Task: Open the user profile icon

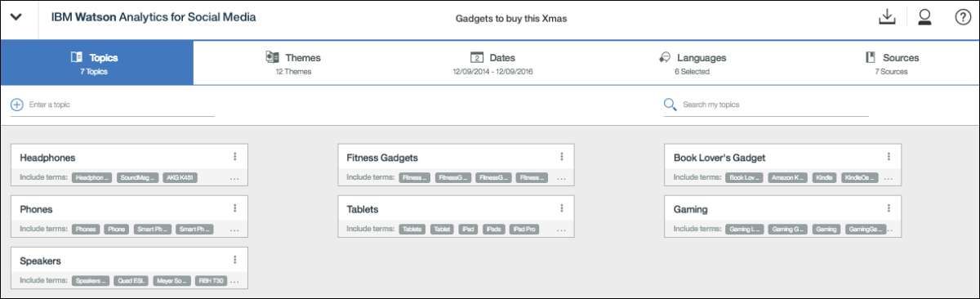Action: pyautogui.click(x=924, y=18)
